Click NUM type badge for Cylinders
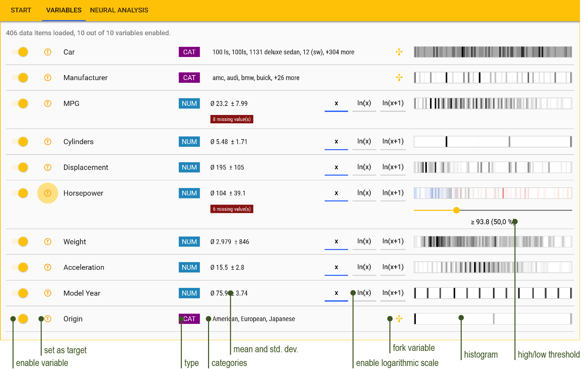This screenshot has width=588, height=369. click(x=189, y=142)
